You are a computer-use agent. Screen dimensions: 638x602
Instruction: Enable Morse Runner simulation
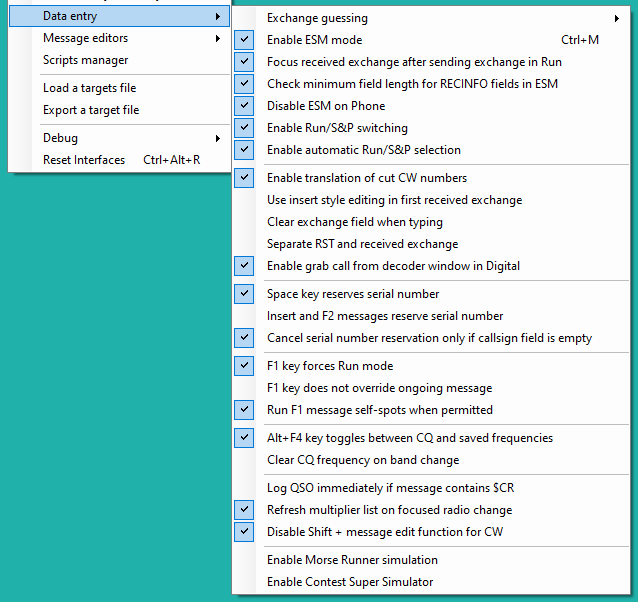[431, 560]
